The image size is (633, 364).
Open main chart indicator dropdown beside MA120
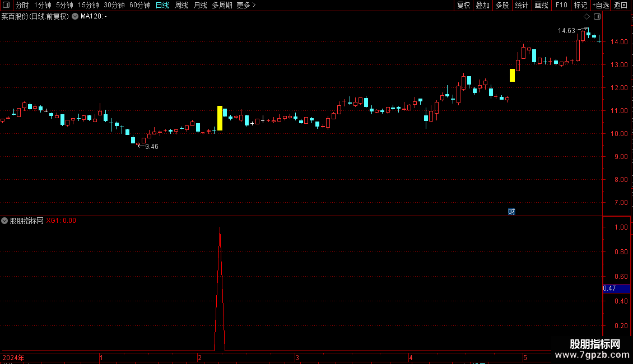click(75, 16)
